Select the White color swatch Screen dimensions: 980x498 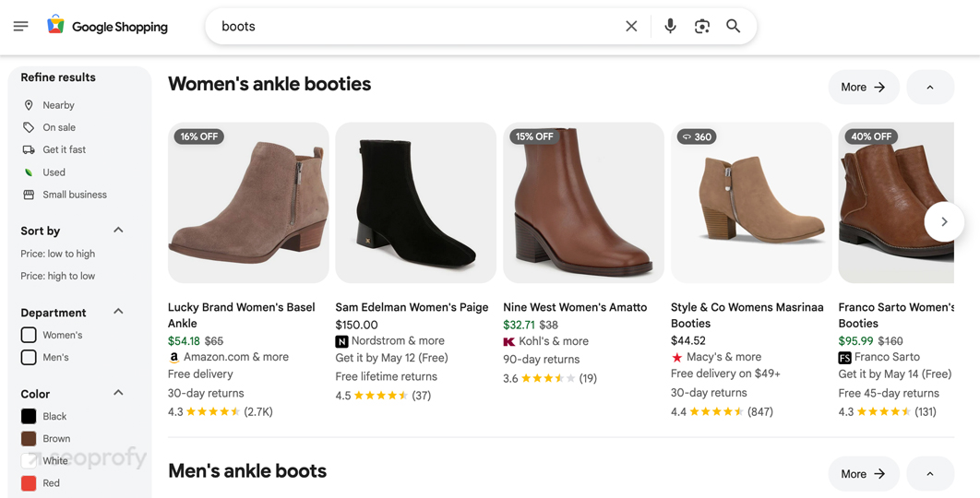click(29, 461)
